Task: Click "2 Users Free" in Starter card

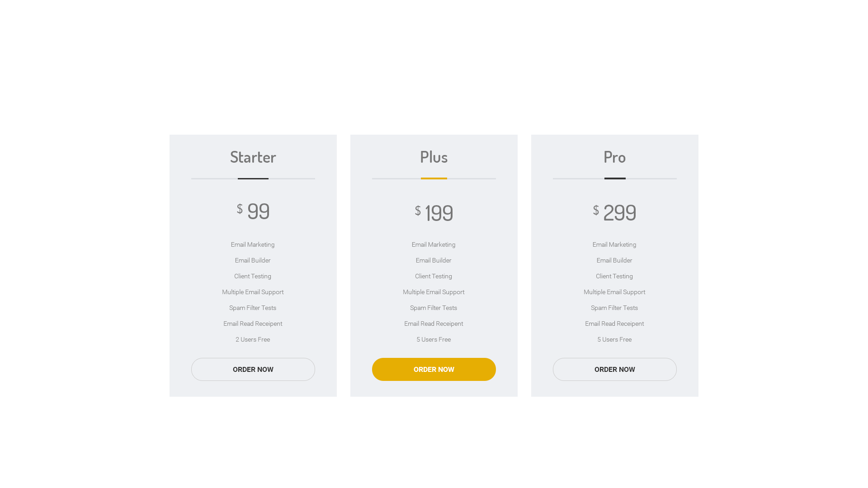Action: [x=253, y=339]
